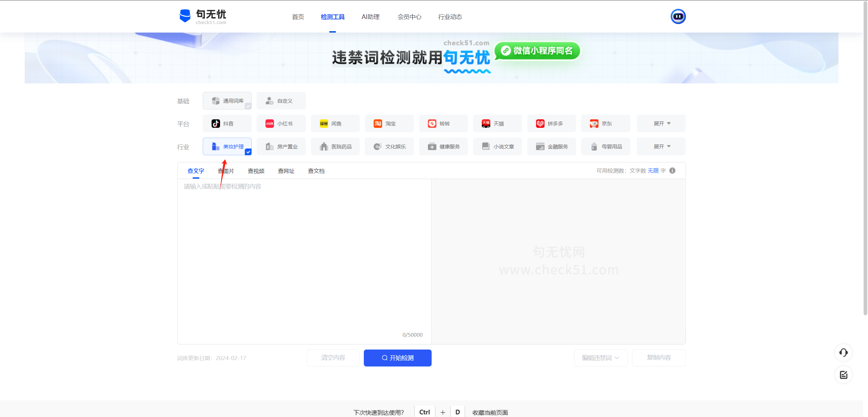Click the 拼多多 platform icon
The height and width of the screenshot is (417, 868).
540,123
